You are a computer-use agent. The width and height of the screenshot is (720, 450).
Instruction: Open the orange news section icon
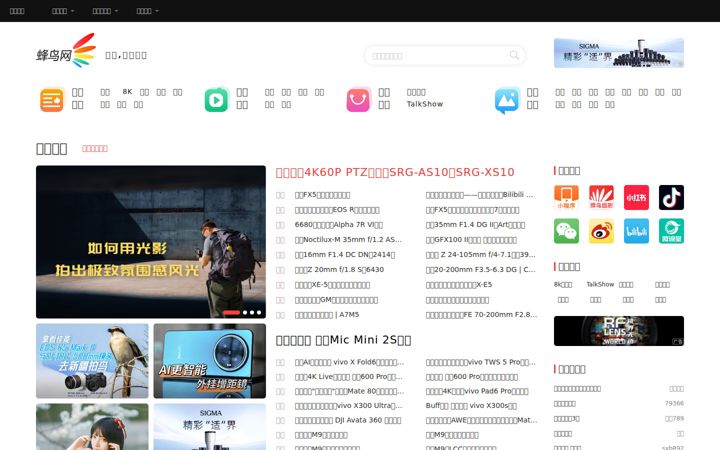pyautogui.click(x=52, y=100)
